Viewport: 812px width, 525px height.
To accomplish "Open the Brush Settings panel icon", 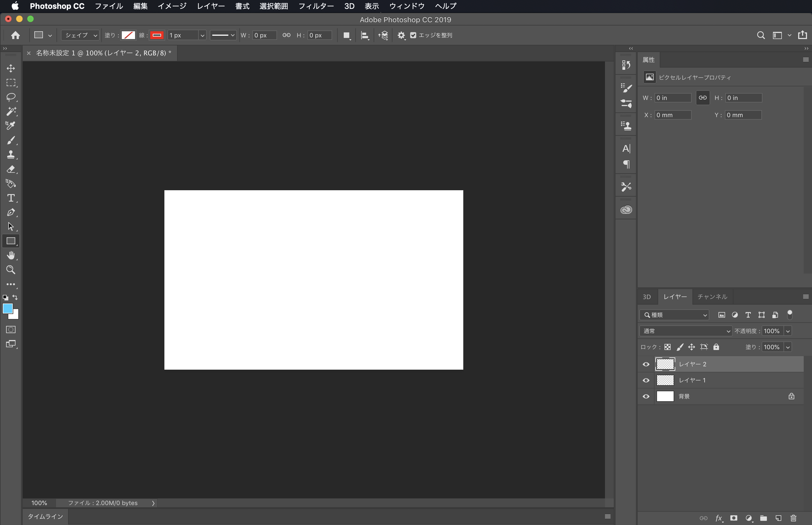I will click(x=626, y=88).
